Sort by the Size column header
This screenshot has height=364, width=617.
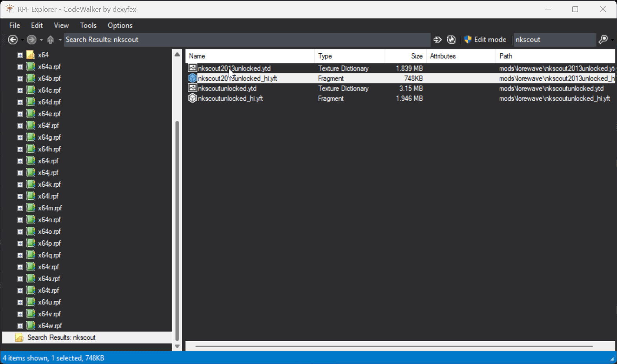click(406, 56)
